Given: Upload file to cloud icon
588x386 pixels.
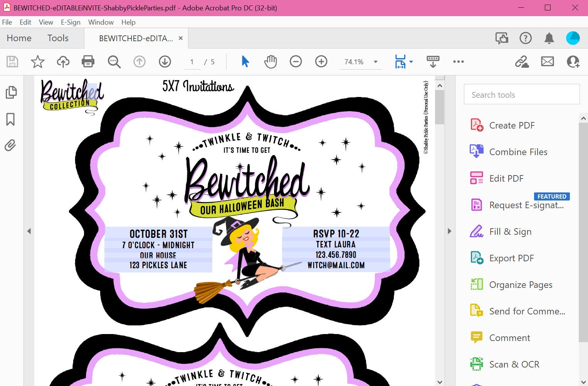Looking at the screenshot, I should tap(63, 62).
